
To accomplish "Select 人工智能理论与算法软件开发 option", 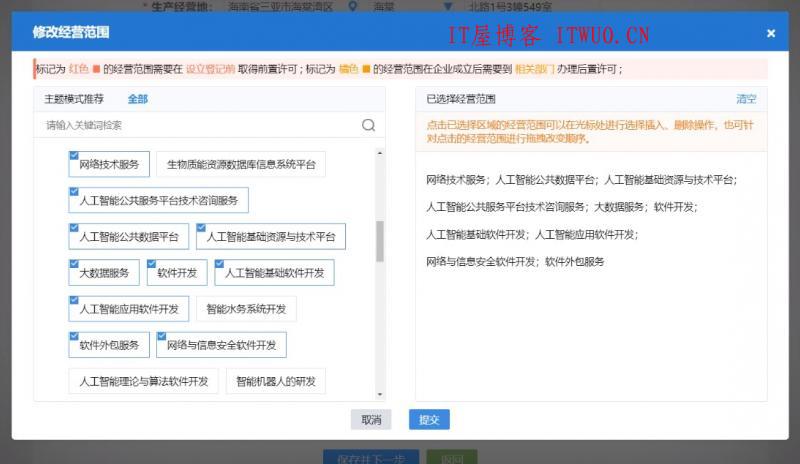I will pyautogui.click(x=143, y=381).
